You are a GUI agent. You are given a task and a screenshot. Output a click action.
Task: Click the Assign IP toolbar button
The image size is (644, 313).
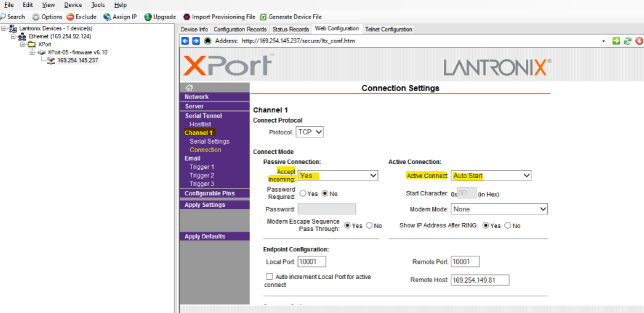pos(120,17)
